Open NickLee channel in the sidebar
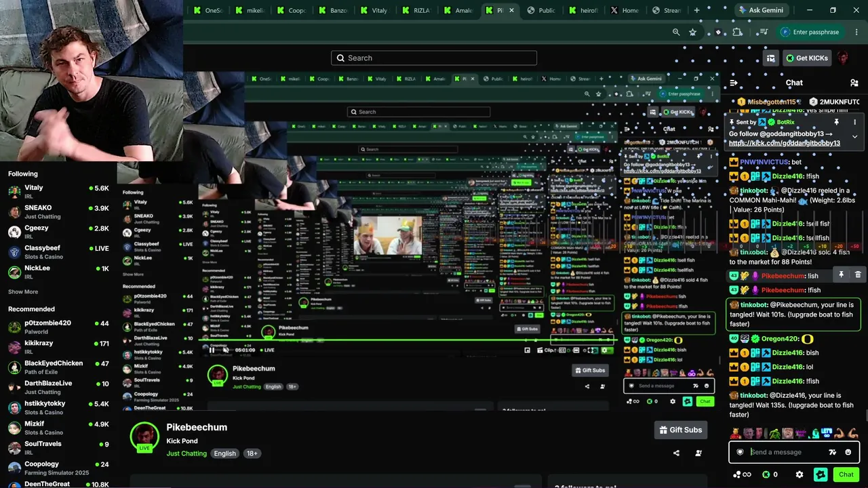868x488 pixels. (58, 272)
